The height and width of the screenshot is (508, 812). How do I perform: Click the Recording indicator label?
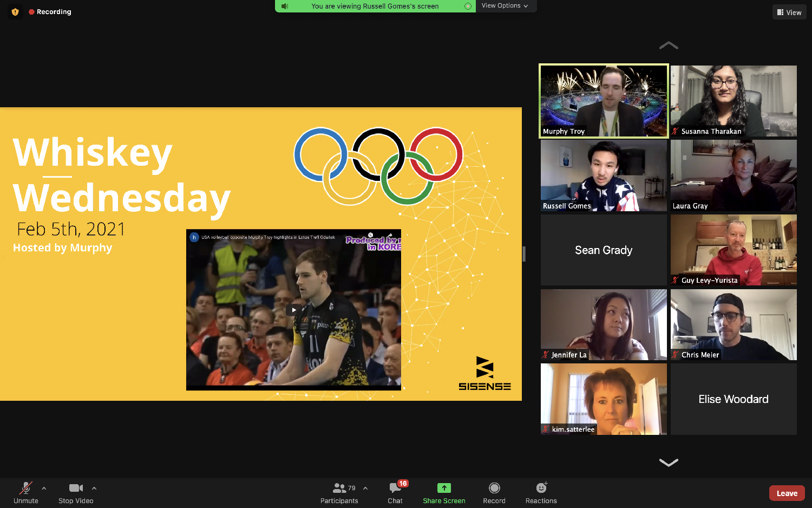point(50,11)
